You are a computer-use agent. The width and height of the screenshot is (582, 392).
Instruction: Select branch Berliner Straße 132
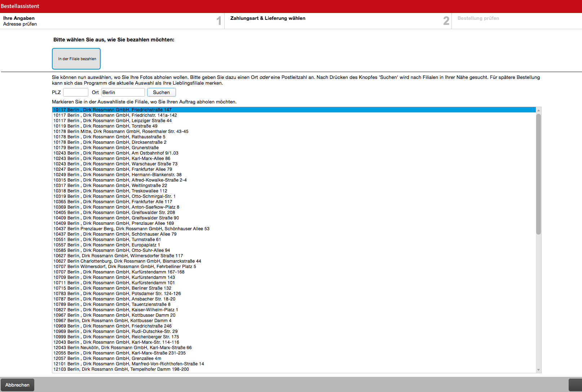(294, 288)
